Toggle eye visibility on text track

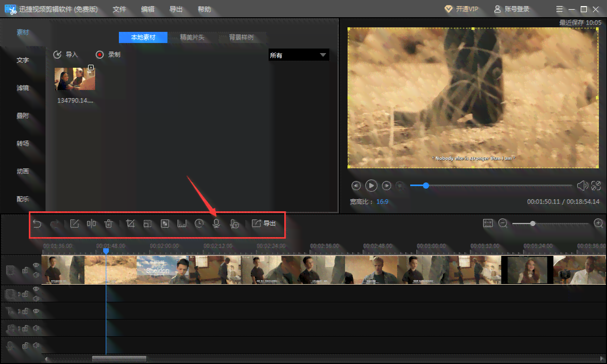tap(36, 311)
